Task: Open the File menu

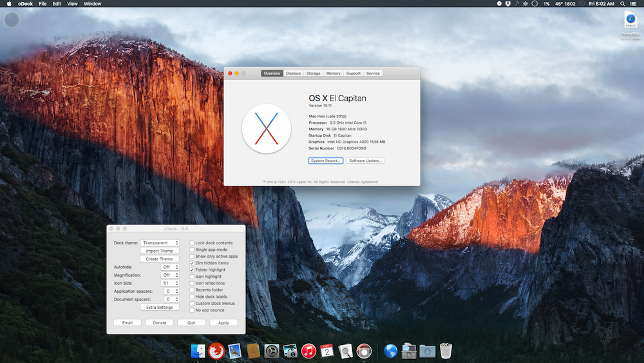Action: pyautogui.click(x=43, y=4)
